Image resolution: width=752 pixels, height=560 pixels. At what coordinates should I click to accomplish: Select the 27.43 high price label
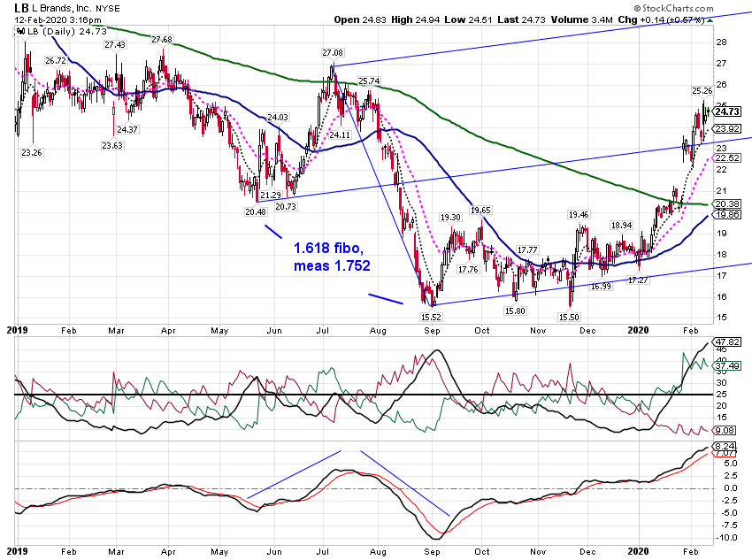pyautogui.click(x=115, y=44)
